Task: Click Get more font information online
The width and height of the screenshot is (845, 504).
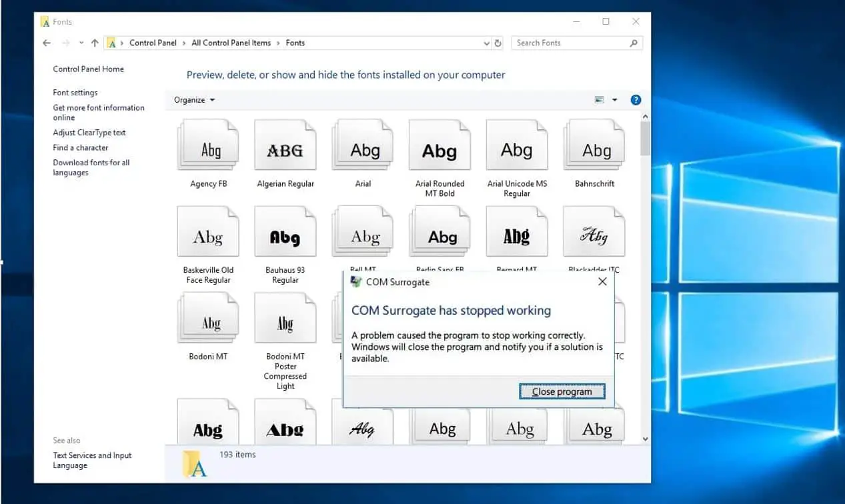Action: 99,113
